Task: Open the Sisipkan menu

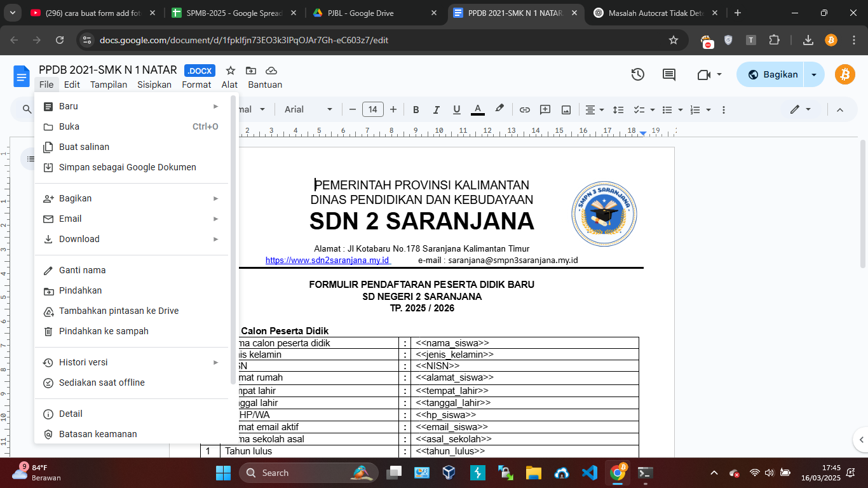Action: [154, 85]
